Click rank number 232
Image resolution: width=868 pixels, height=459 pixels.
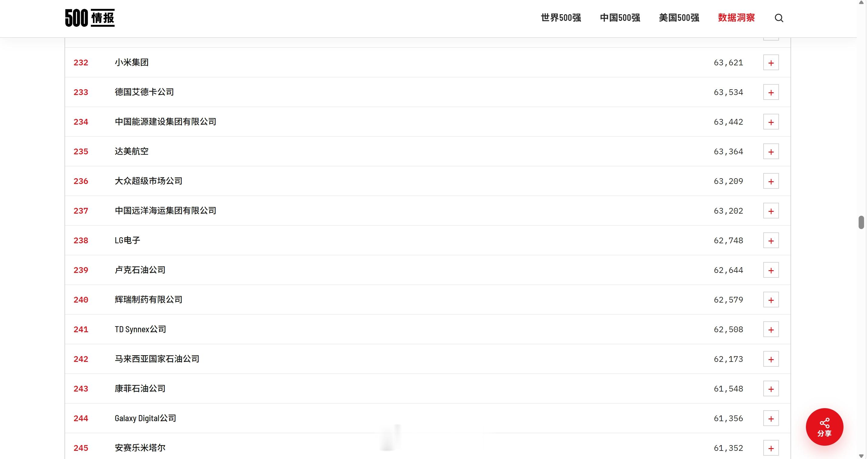tap(81, 63)
